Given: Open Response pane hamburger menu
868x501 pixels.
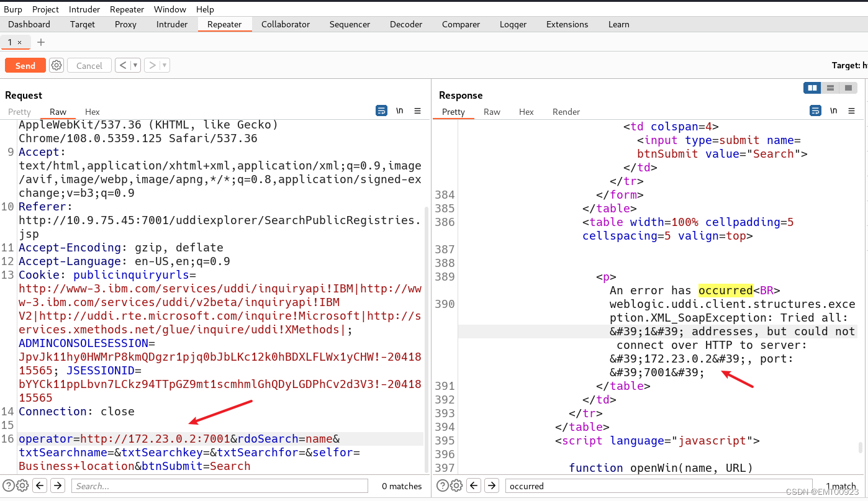Looking at the screenshot, I should tap(852, 111).
